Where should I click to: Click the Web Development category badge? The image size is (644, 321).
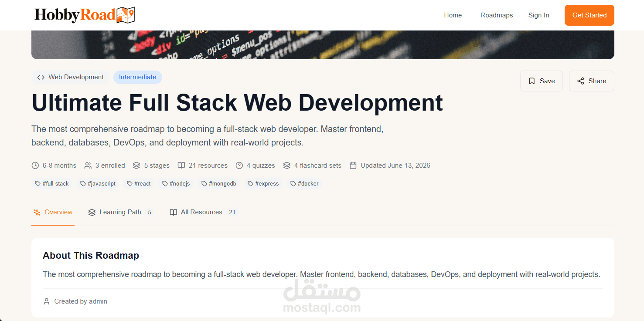pos(70,77)
